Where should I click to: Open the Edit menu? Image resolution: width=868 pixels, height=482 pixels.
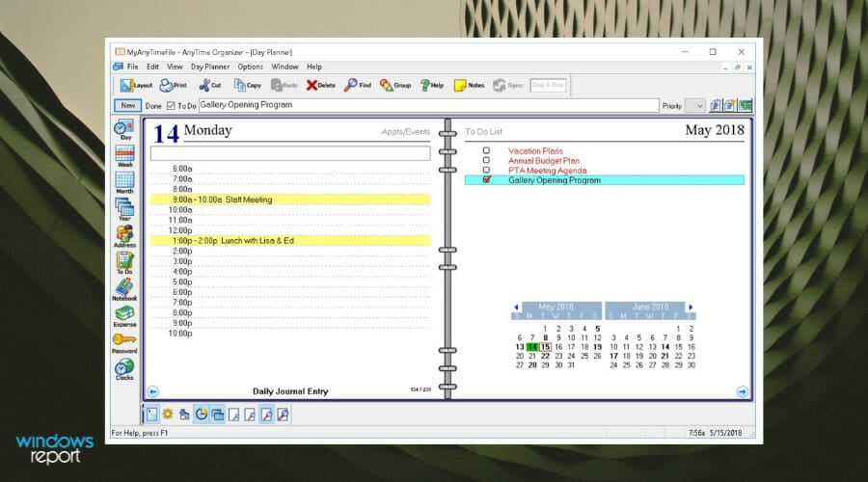pos(152,67)
